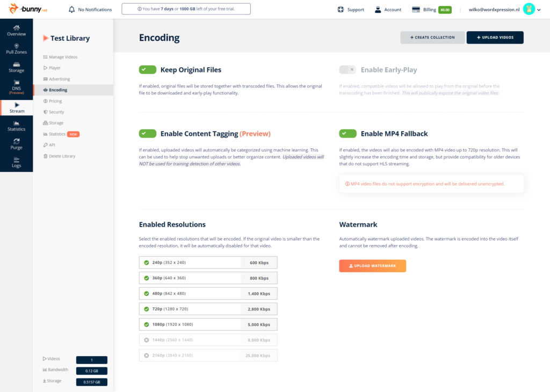Click the free trial notice banner
550x392 pixels.
coord(186,9)
